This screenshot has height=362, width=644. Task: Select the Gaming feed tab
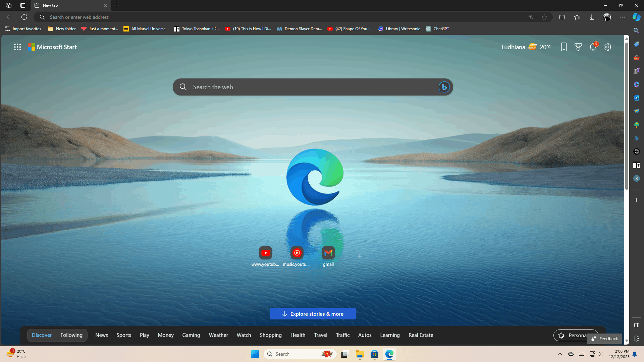pos(191,335)
